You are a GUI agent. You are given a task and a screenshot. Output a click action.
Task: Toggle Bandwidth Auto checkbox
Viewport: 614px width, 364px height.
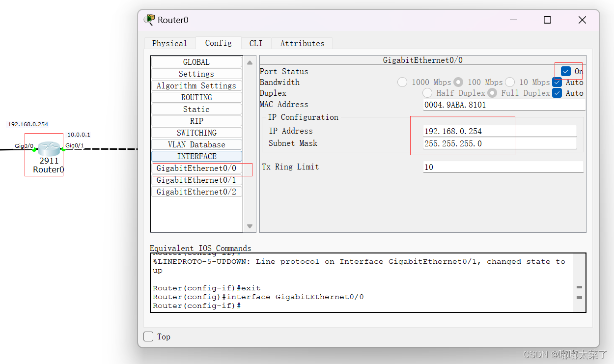tap(557, 82)
